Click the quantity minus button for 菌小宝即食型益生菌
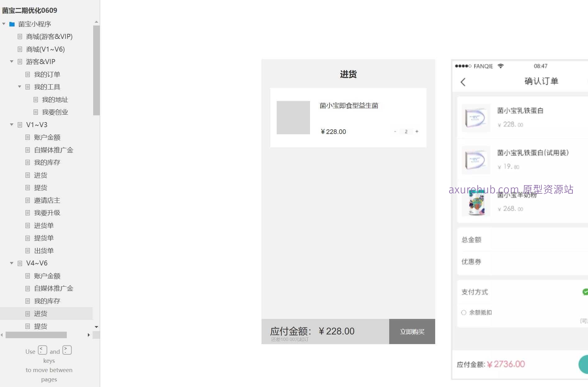This screenshot has width=588, height=387. [x=395, y=131]
